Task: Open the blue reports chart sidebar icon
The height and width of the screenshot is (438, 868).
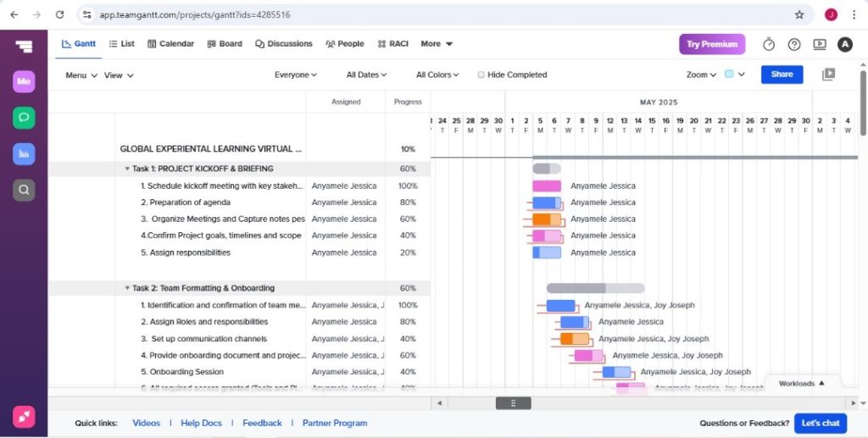Action: pyautogui.click(x=24, y=153)
